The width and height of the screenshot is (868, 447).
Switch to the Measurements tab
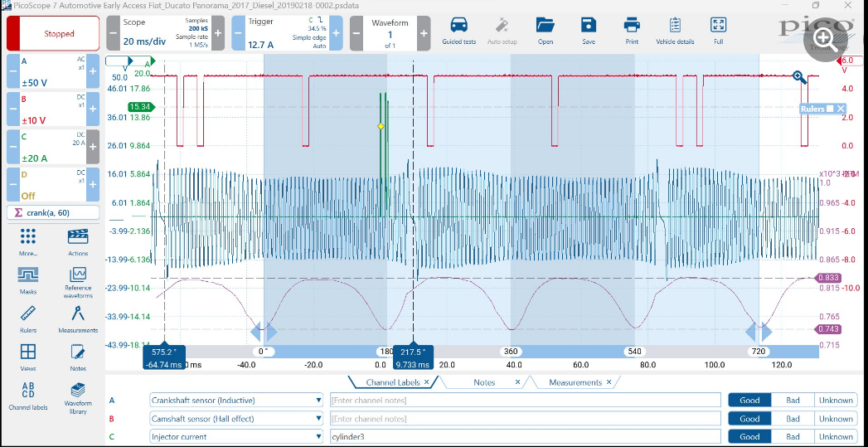pos(575,382)
